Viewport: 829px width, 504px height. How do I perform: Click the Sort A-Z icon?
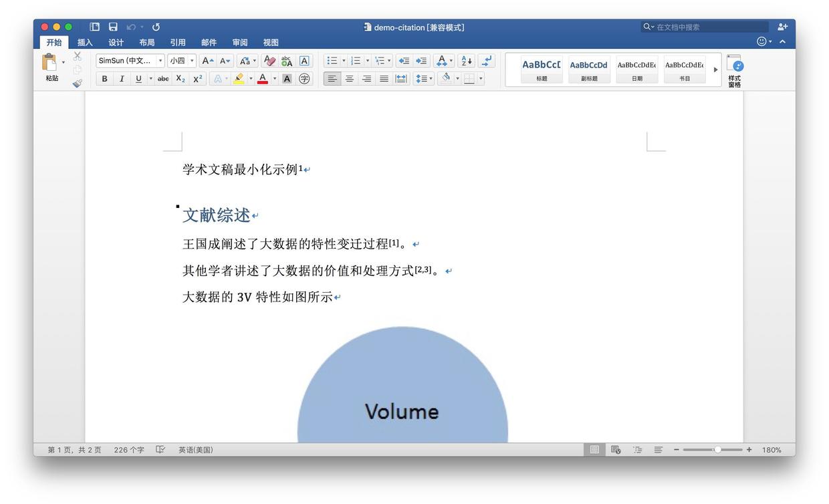[x=467, y=61]
